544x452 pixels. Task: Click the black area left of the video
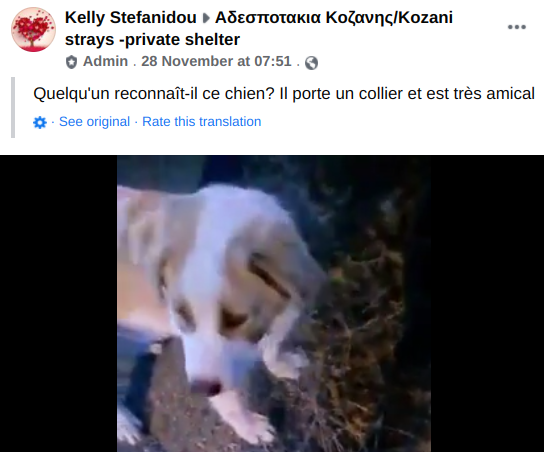pyautogui.click(x=59, y=304)
